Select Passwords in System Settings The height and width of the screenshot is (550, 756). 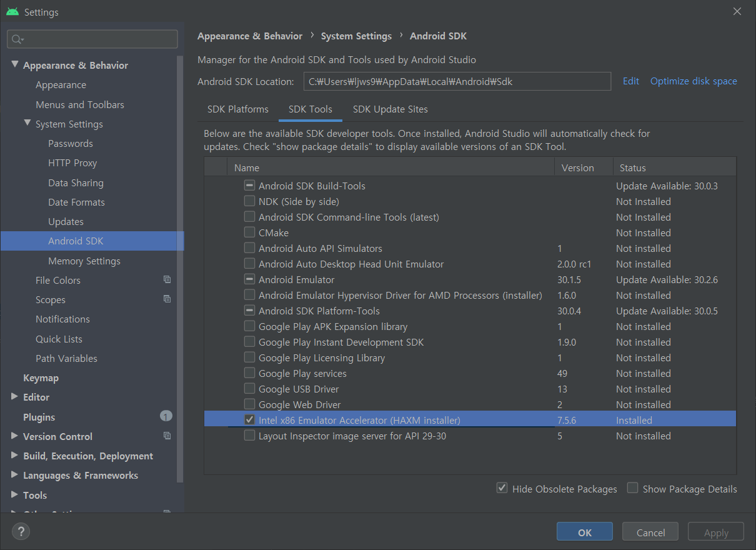coord(71,143)
